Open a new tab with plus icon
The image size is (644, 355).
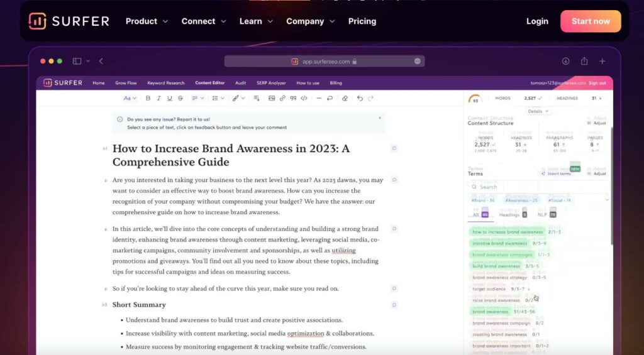click(x=602, y=61)
